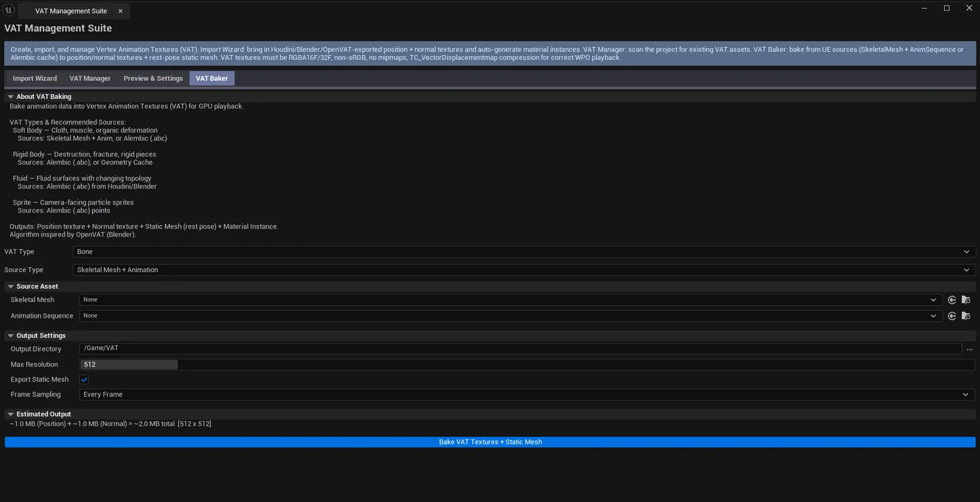
Task: Browse to Animation Sequence in Content Browser
Action: 966,316
